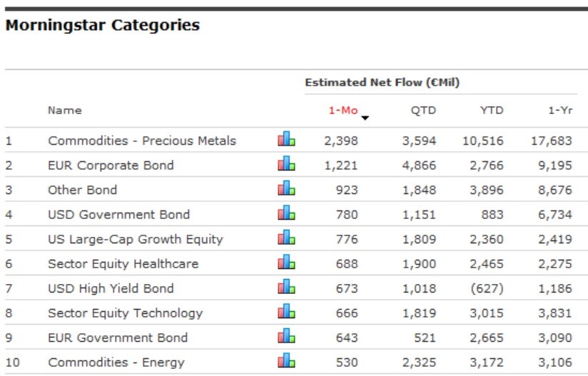Click the Name column header
Screen dimensions: 588x376
click(x=64, y=111)
